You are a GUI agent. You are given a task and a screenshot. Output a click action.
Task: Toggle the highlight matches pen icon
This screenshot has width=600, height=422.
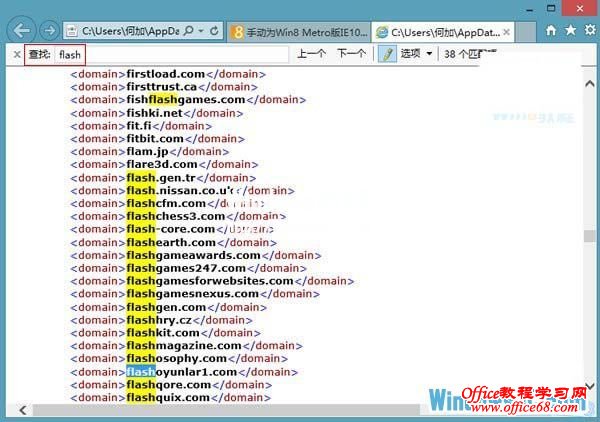(x=387, y=54)
